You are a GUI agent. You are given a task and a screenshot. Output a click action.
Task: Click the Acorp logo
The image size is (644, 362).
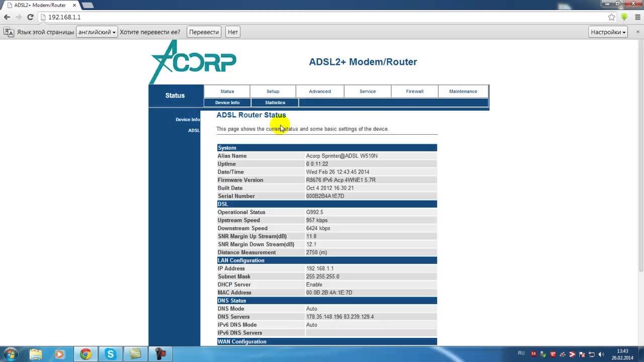(193, 62)
